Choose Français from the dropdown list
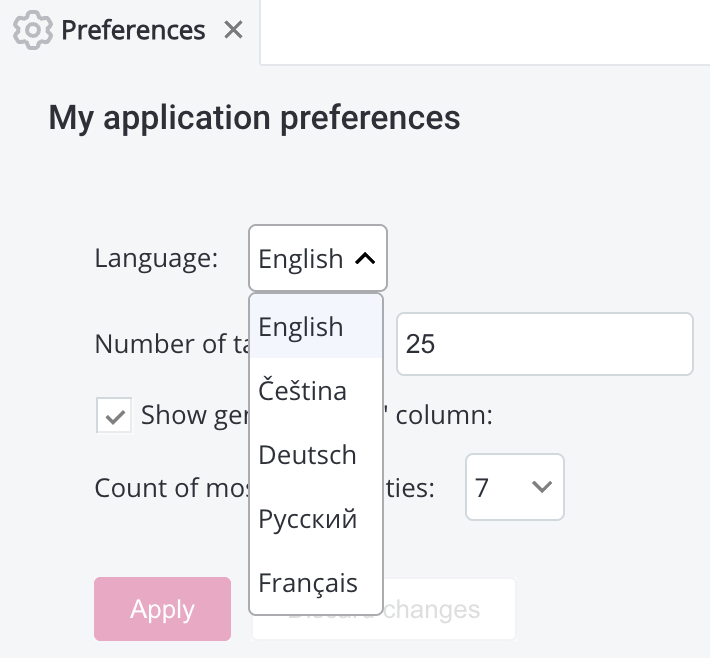710x658 pixels. (x=307, y=582)
